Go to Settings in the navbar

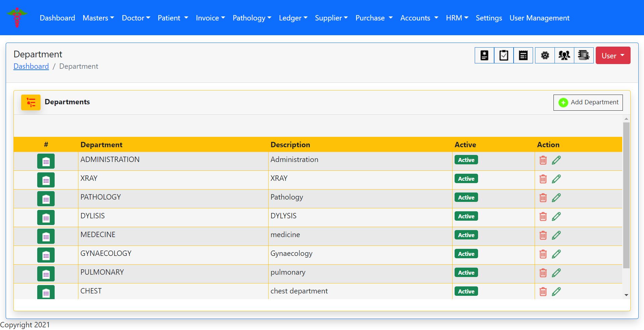[489, 18]
